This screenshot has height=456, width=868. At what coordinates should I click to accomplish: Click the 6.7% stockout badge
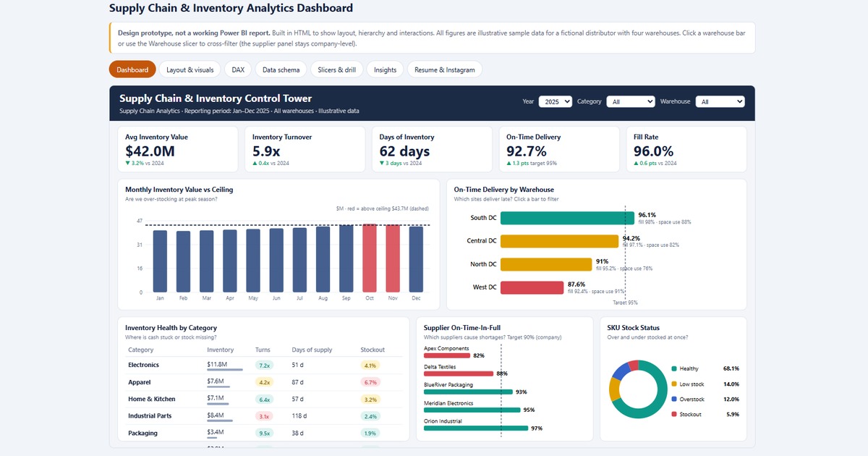coord(370,382)
